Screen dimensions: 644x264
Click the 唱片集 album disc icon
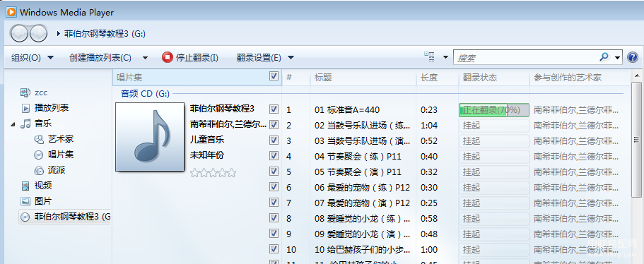39,155
